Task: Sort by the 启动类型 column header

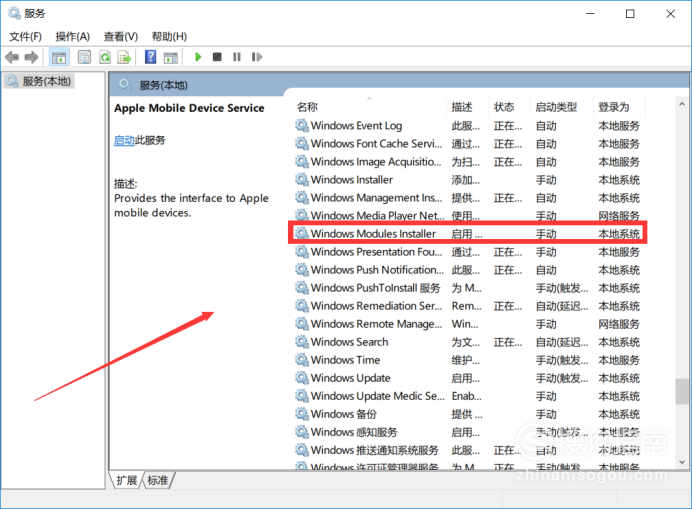Action: [x=561, y=107]
